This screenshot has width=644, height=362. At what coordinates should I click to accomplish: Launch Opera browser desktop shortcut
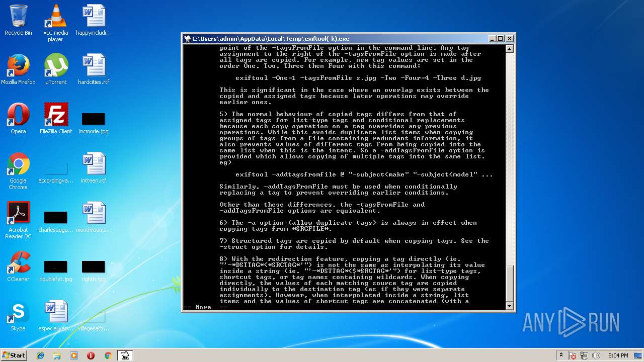click(18, 119)
